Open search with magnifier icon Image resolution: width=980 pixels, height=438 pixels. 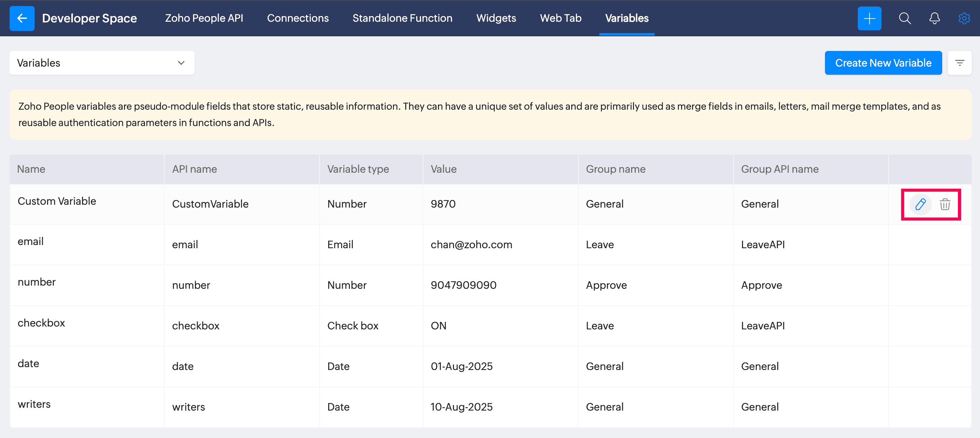[x=904, y=18]
